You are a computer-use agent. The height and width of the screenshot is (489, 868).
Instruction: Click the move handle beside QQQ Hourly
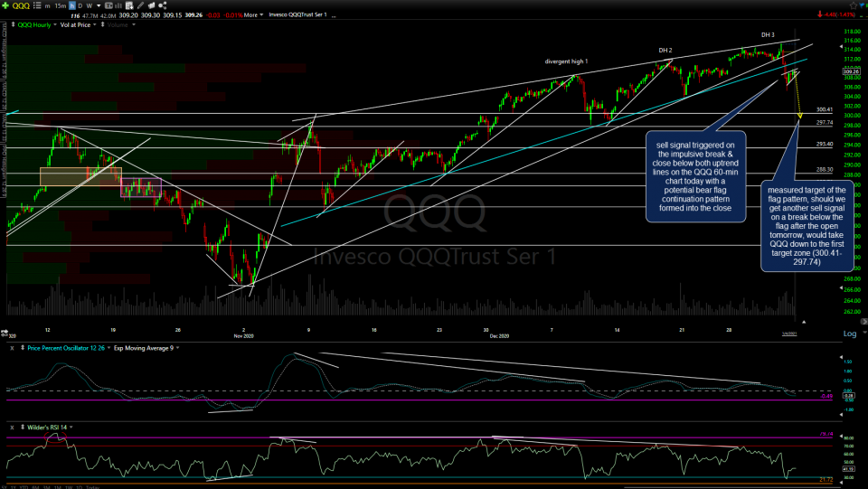click(x=13, y=25)
